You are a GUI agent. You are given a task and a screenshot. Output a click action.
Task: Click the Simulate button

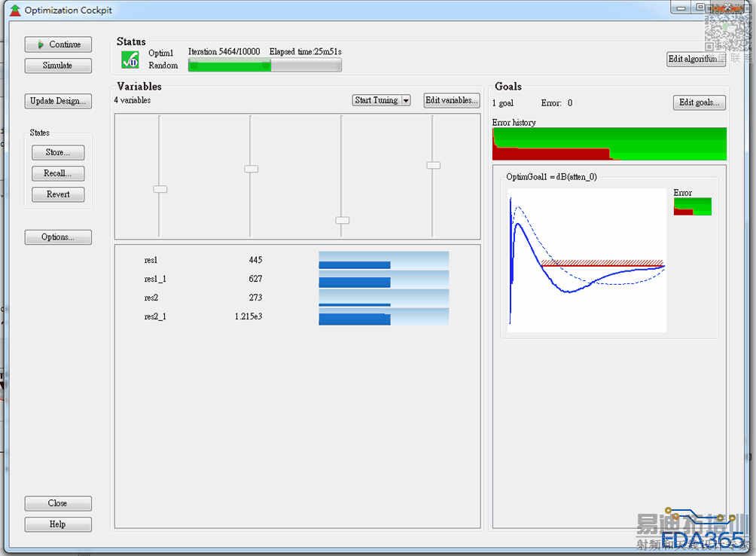[x=58, y=66]
